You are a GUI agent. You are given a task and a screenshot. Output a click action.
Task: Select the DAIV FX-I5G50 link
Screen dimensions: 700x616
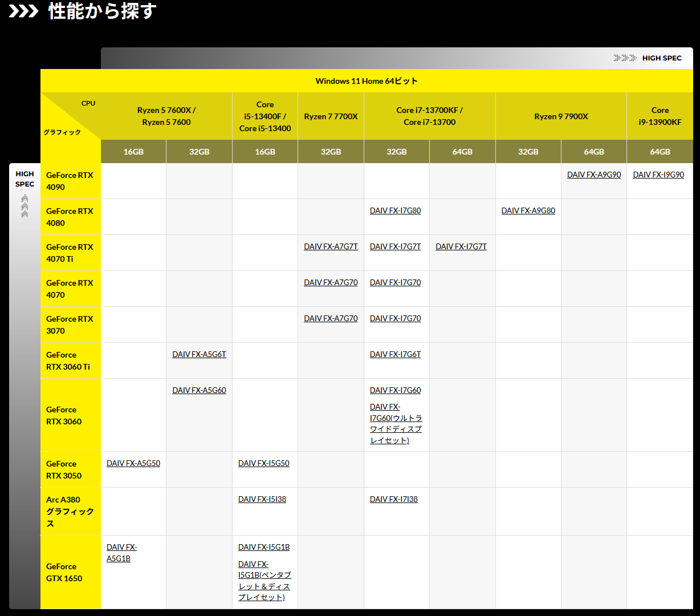point(263,463)
